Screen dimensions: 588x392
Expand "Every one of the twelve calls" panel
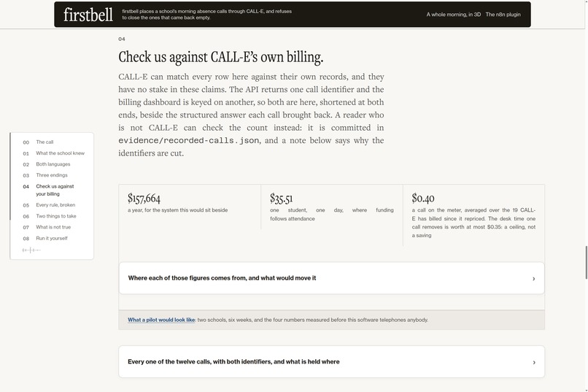(x=331, y=361)
